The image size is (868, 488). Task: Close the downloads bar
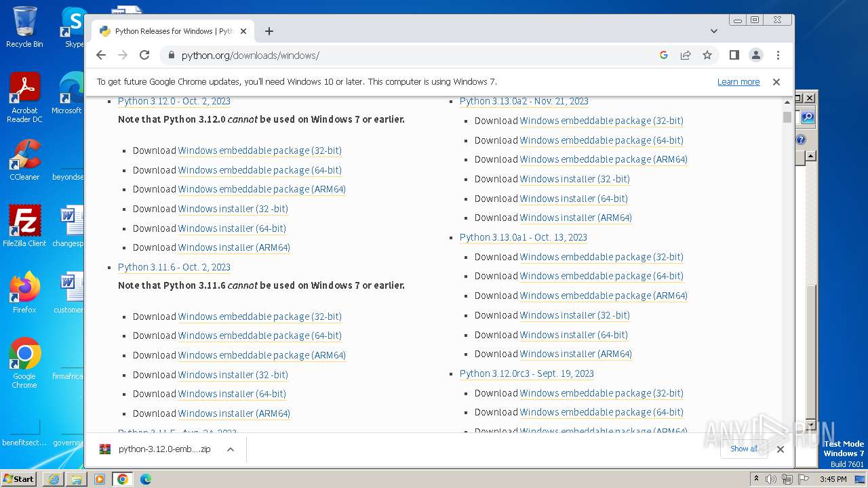[x=781, y=449]
